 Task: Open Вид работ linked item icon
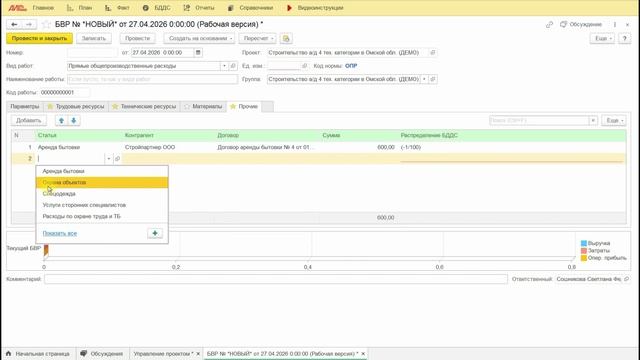(233, 66)
